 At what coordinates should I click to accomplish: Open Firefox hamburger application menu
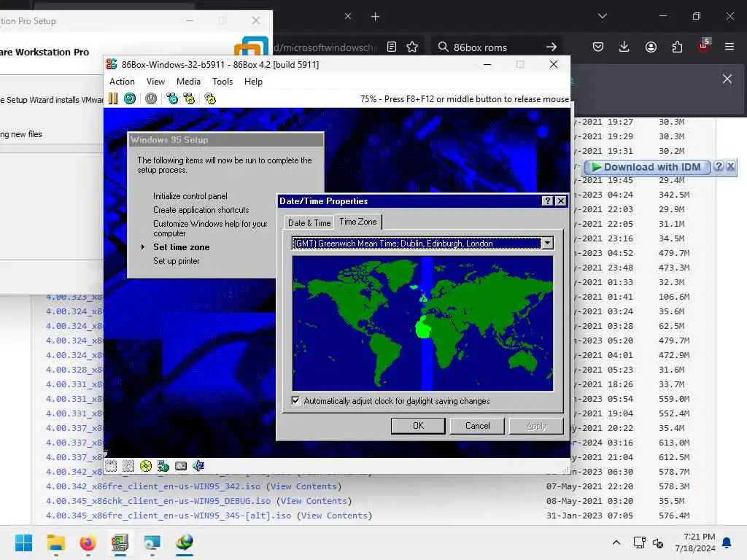[x=729, y=47]
